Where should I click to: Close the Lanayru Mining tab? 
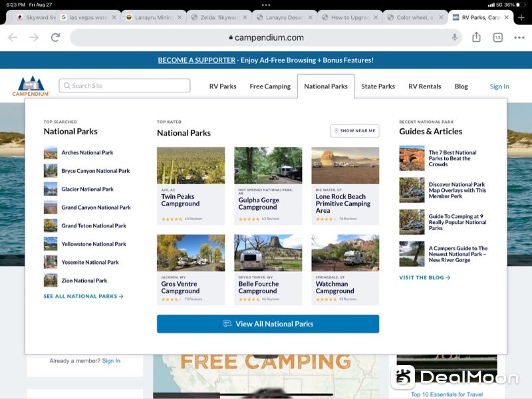179,17
